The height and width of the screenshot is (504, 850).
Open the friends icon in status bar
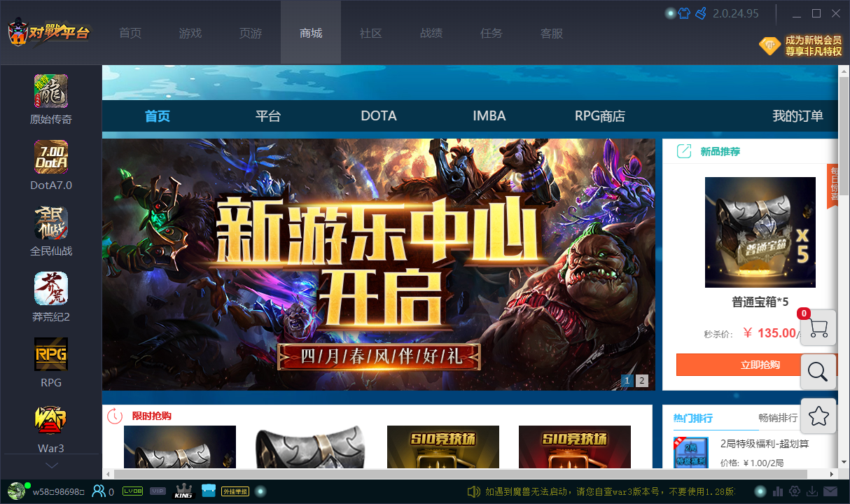tap(99, 491)
